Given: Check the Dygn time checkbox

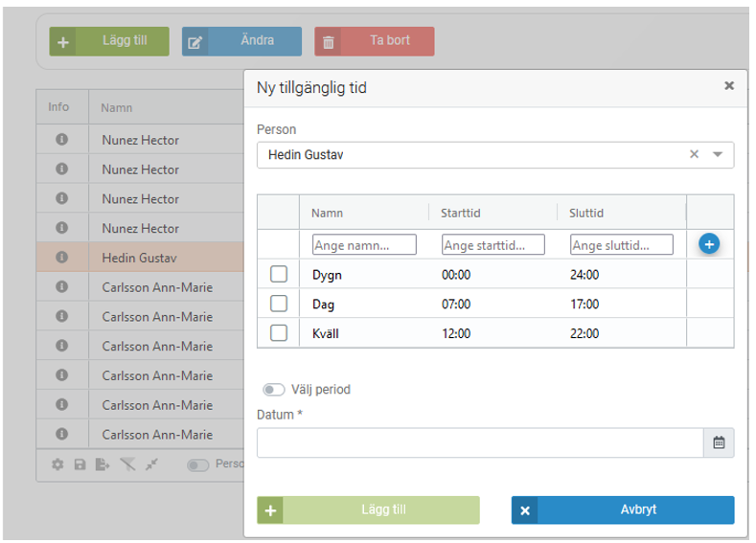Looking at the screenshot, I should [x=279, y=275].
